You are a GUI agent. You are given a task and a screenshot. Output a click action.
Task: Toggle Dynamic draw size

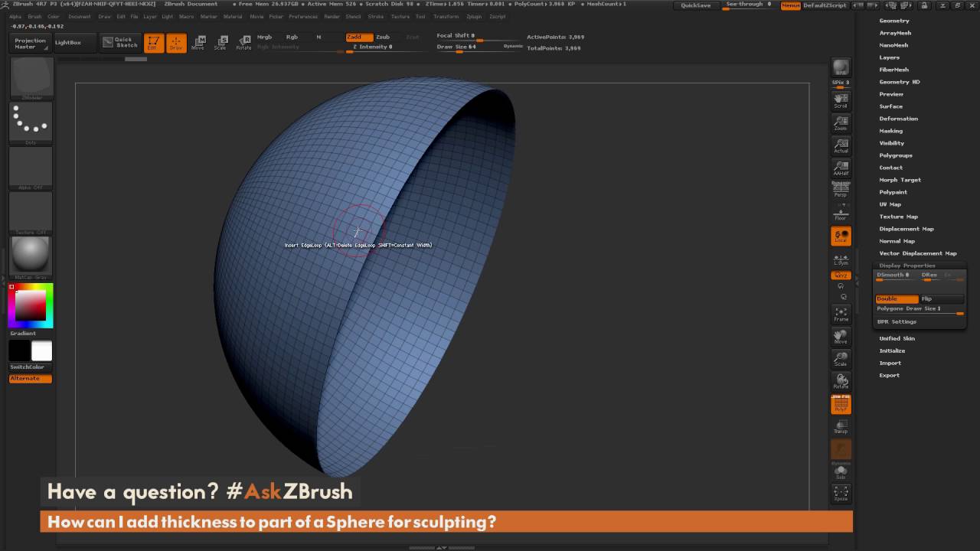pyautogui.click(x=513, y=46)
